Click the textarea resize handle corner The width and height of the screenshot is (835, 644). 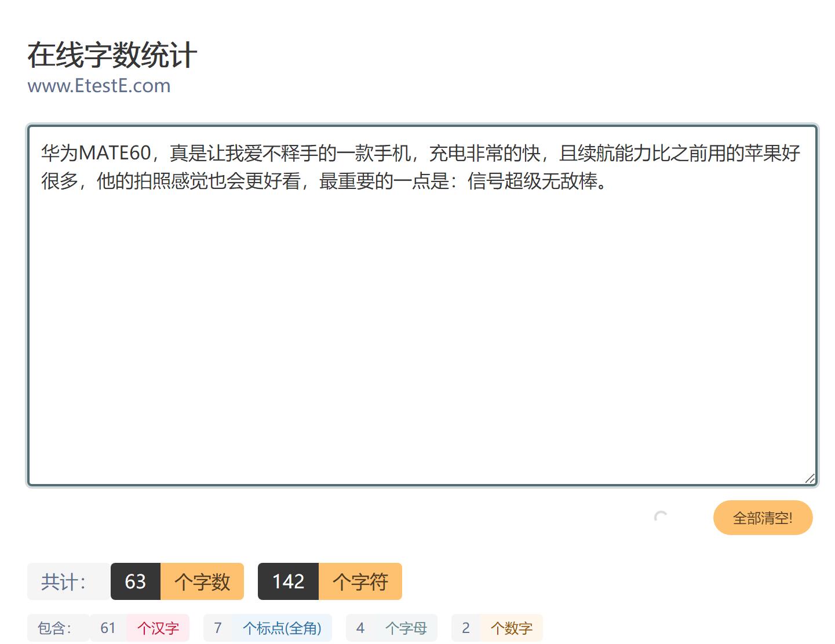tap(810, 478)
